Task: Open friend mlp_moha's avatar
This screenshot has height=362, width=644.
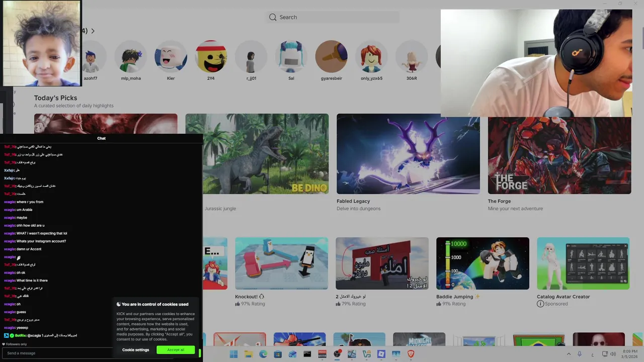Action: [131, 57]
